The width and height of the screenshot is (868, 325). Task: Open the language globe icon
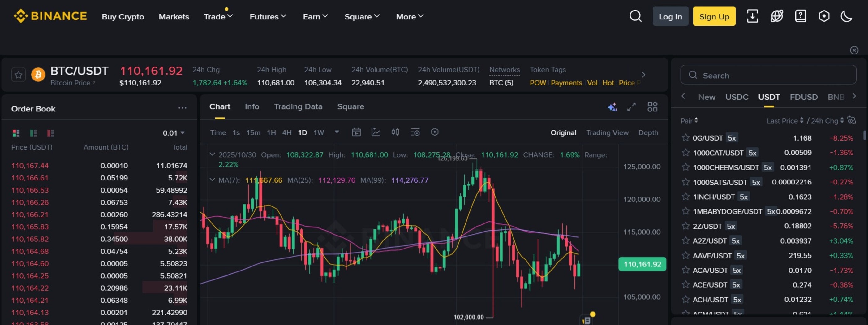777,16
